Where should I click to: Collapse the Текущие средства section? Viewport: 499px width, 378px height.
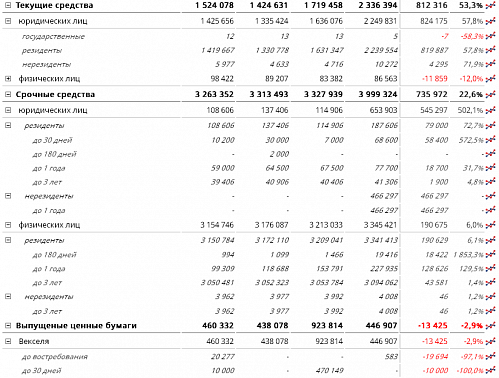click(8, 5)
